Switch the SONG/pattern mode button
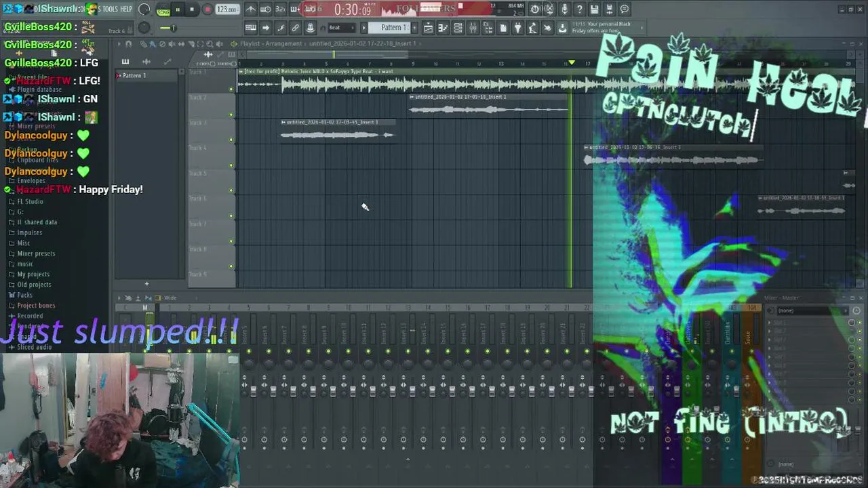The image size is (868, 488). pyautogui.click(x=163, y=10)
